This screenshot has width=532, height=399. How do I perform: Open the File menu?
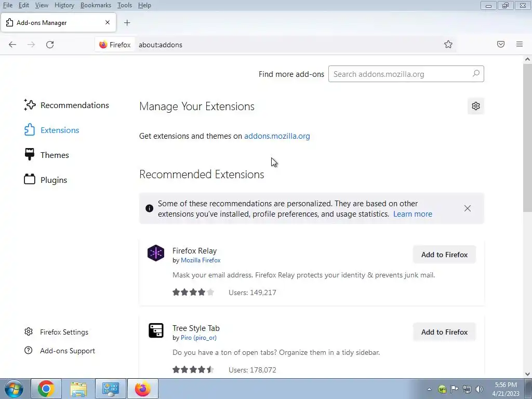7,5
